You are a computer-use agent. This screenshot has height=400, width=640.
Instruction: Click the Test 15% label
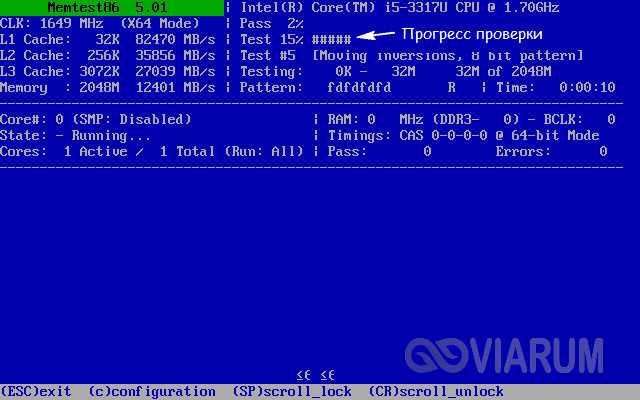271,40
